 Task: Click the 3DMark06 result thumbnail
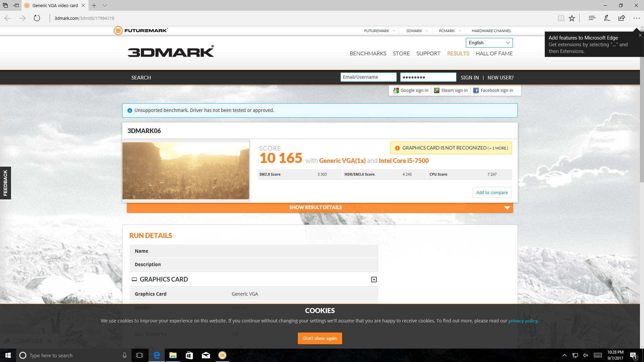point(185,171)
